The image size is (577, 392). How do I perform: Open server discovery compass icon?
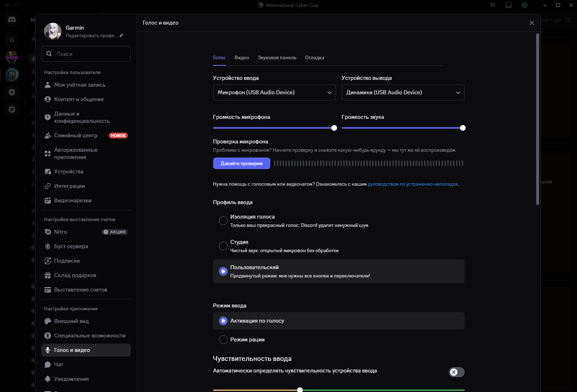point(12,109)
